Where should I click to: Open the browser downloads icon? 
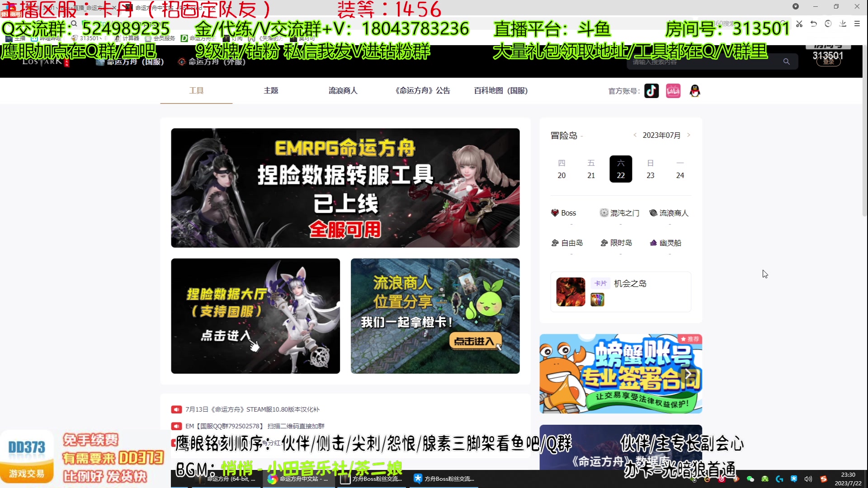tap(843, 24)
